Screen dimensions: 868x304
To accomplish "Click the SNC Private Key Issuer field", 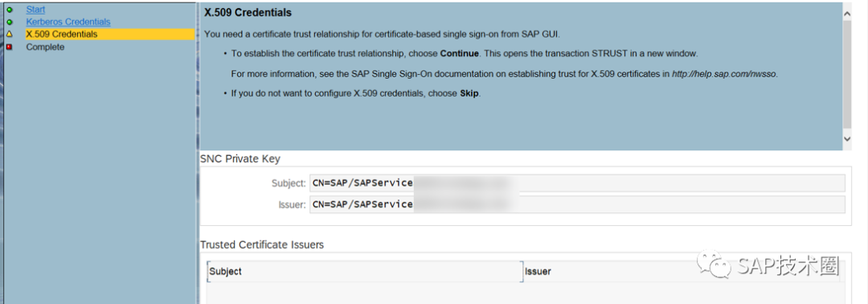I will [577, 204].
